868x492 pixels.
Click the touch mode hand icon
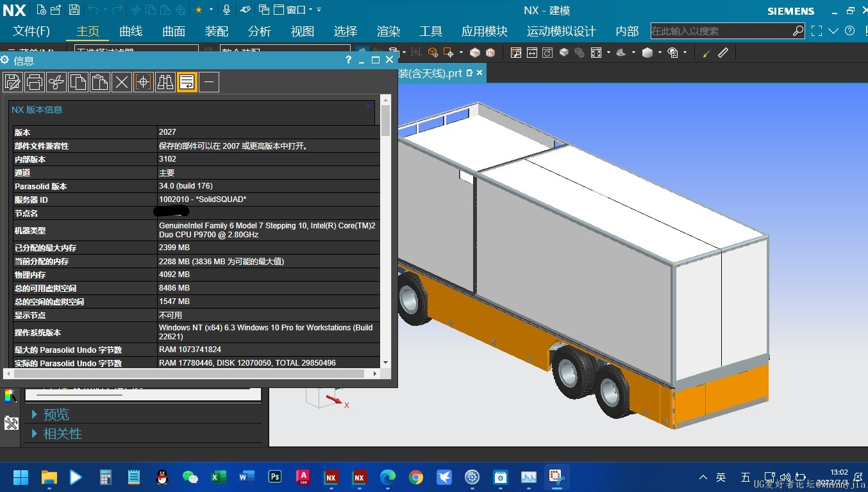[246, 10]
